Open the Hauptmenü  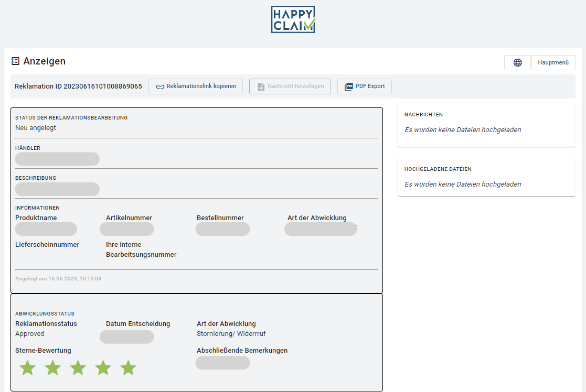[553, 62]
